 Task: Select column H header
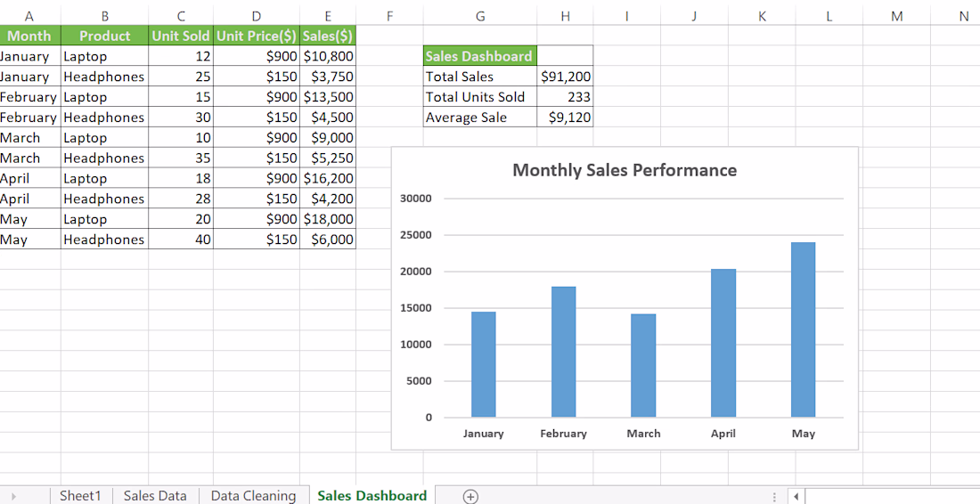[565, 16]
